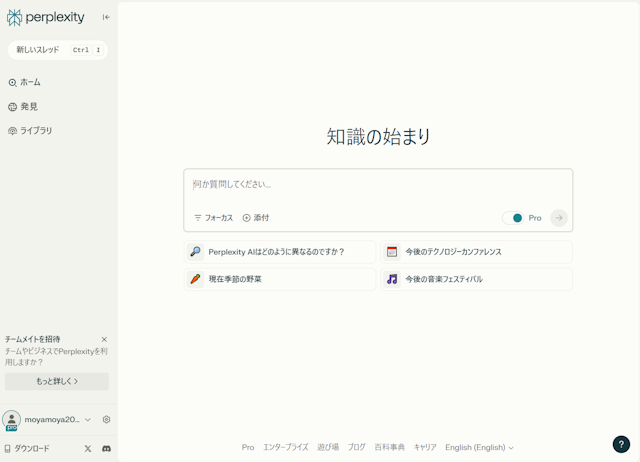
Task: Click the calendar suggestion icon
Action: 392,251
